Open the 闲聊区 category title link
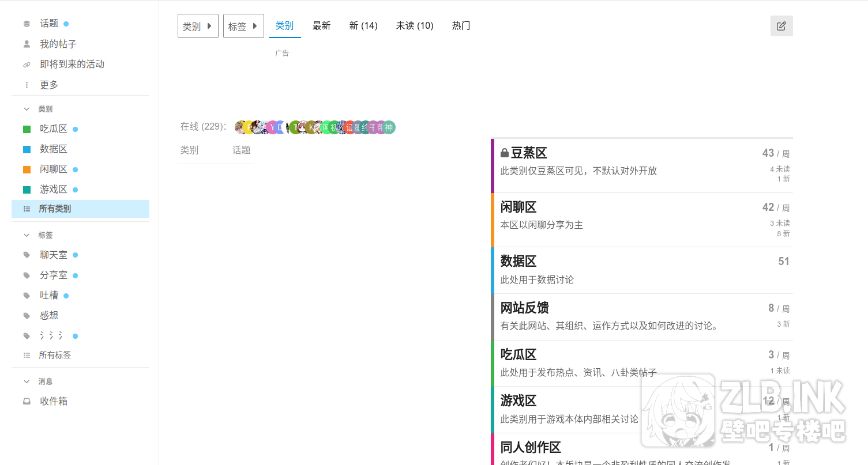This screenshot has height=465, width=868. (x=518, y=207)
